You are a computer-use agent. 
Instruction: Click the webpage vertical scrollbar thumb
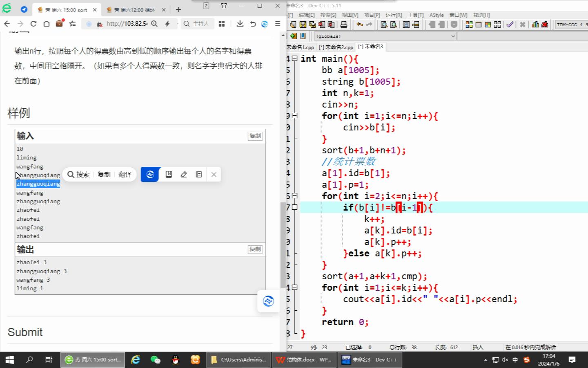point(283,245)
